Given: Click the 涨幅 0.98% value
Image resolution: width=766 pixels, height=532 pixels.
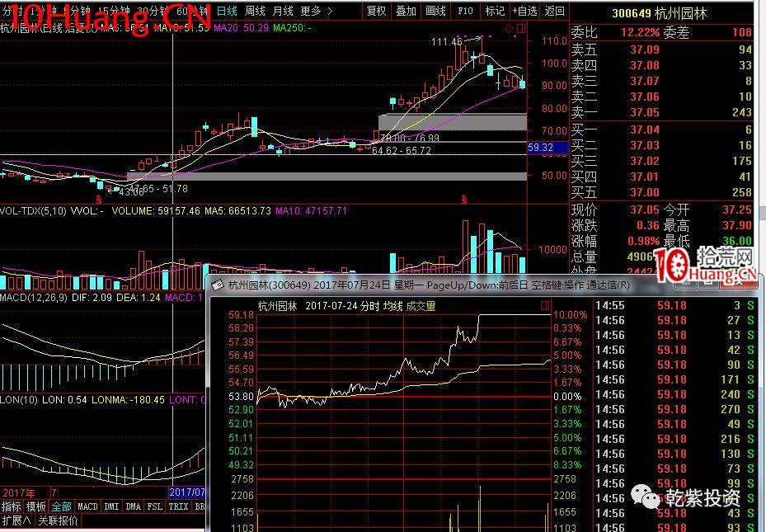Looking at the screenshot, I should point(644,241).
